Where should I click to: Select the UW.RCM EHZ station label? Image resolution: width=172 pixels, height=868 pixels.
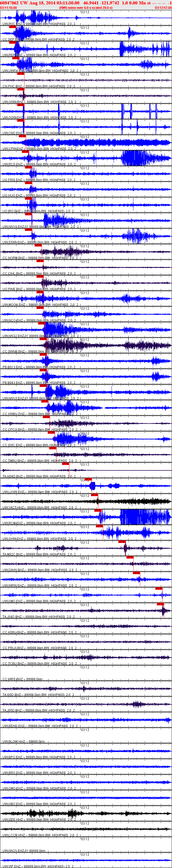coord(40,524)
